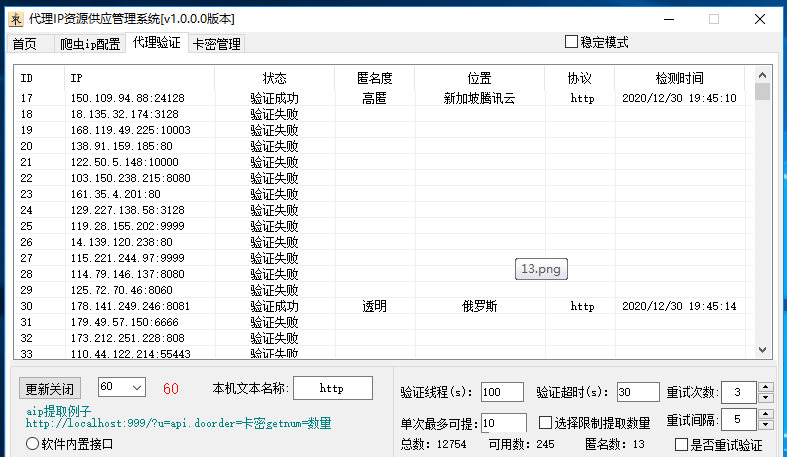Click the proxy list scrollbar thumb
Screen dimensions: 787x457
click(x=762, y=92)
